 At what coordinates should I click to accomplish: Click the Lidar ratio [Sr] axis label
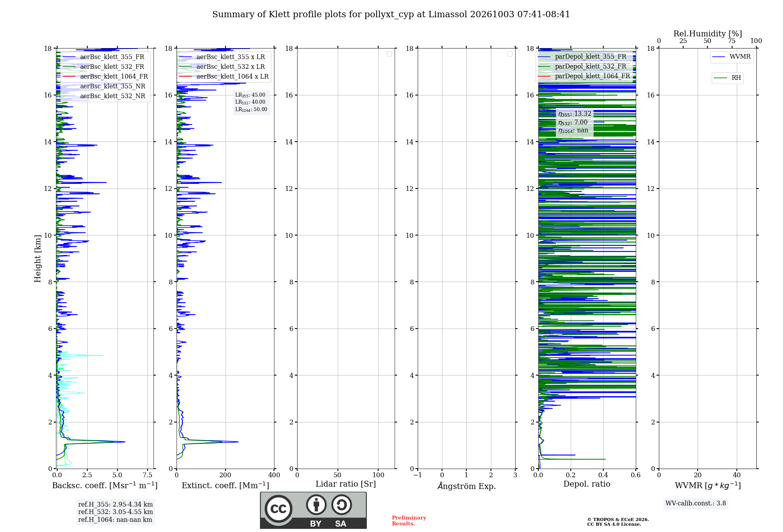(346, 484)
